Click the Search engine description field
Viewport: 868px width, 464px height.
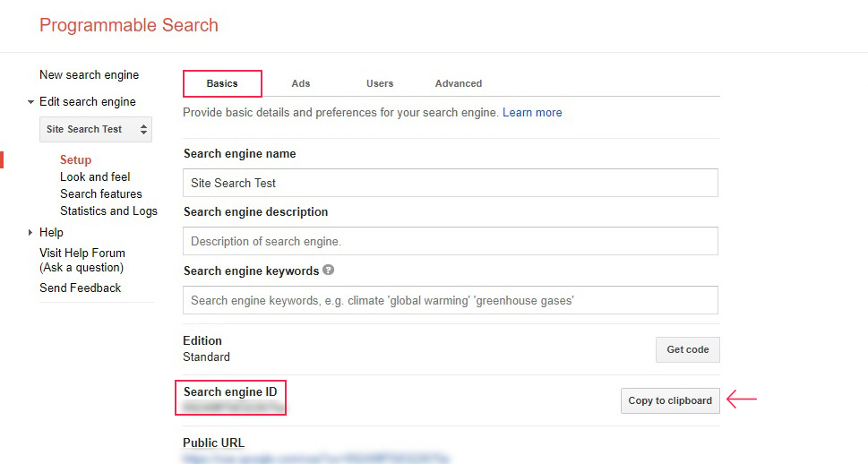pos(451,241)
